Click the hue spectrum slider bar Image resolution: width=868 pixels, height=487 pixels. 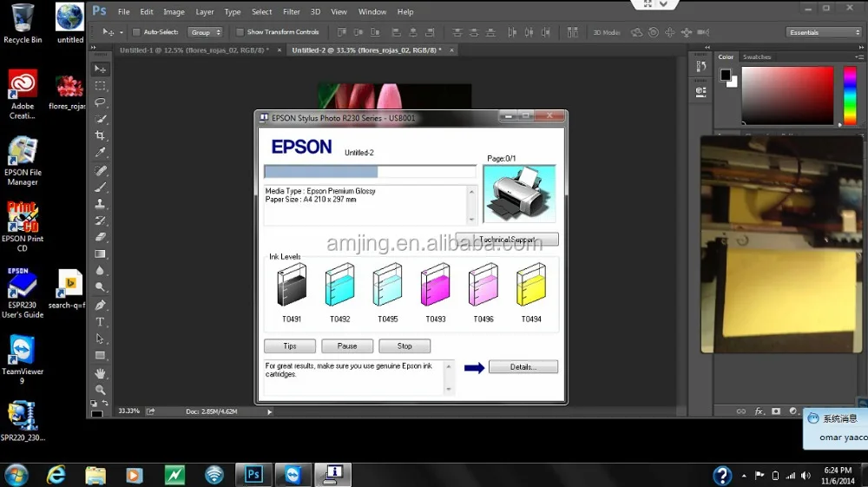(x=850, y=95)
